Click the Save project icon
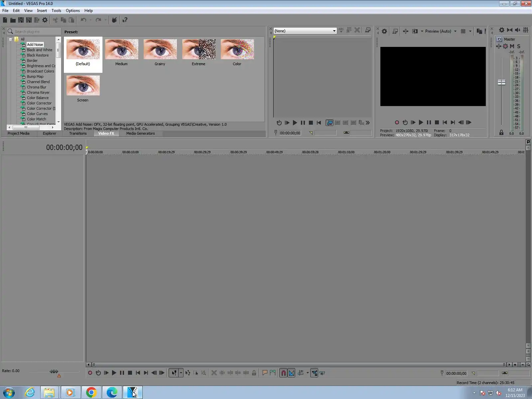 [21, 20]
